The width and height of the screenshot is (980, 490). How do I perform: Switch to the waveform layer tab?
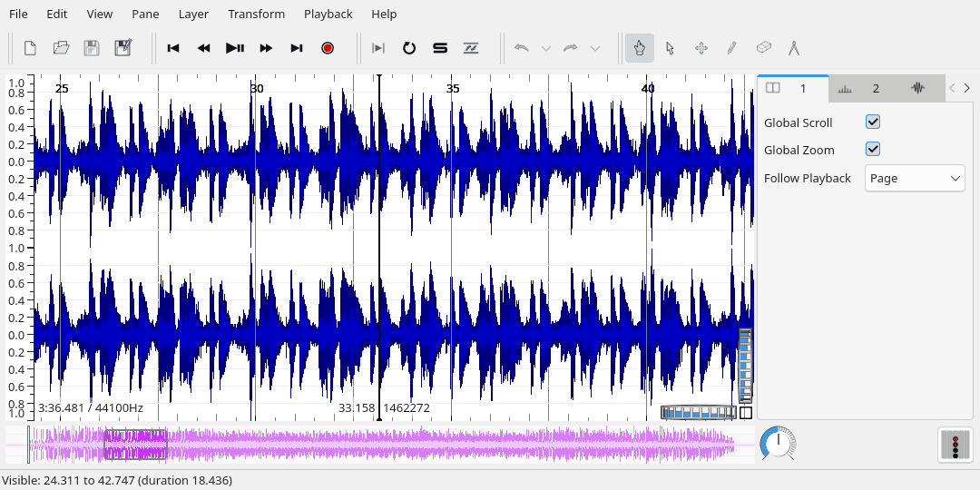(x=918, y=88)
